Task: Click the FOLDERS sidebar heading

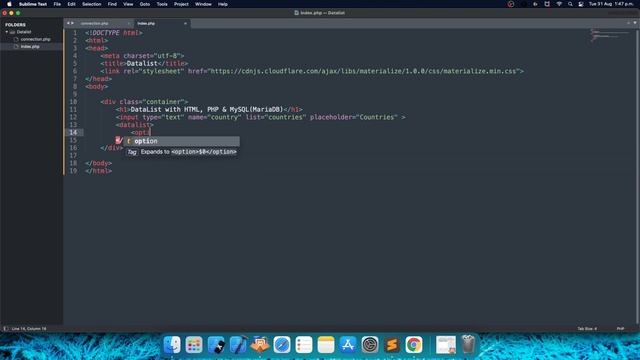Action: click(x=16, y=25)
